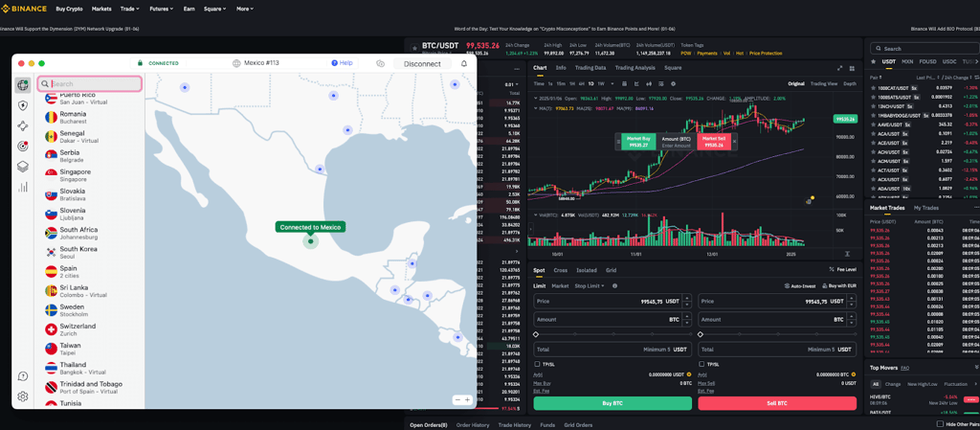The image size is (980, 430).
Task: Expand more time intervals arrow after 1W
Action: [612, 83]
